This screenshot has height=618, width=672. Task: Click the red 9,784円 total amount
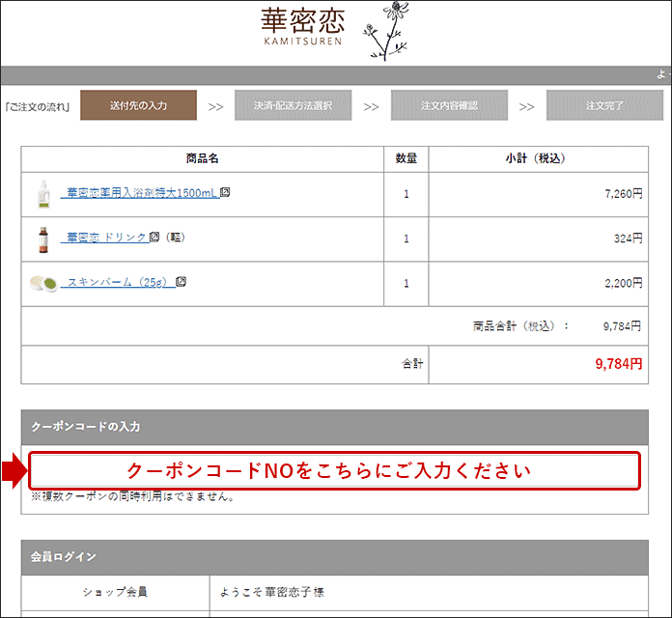619,364
